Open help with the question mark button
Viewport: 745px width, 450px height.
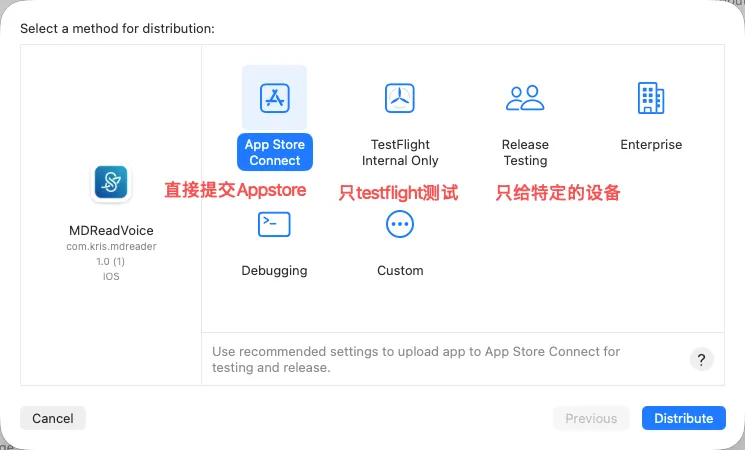pos(701,360)
